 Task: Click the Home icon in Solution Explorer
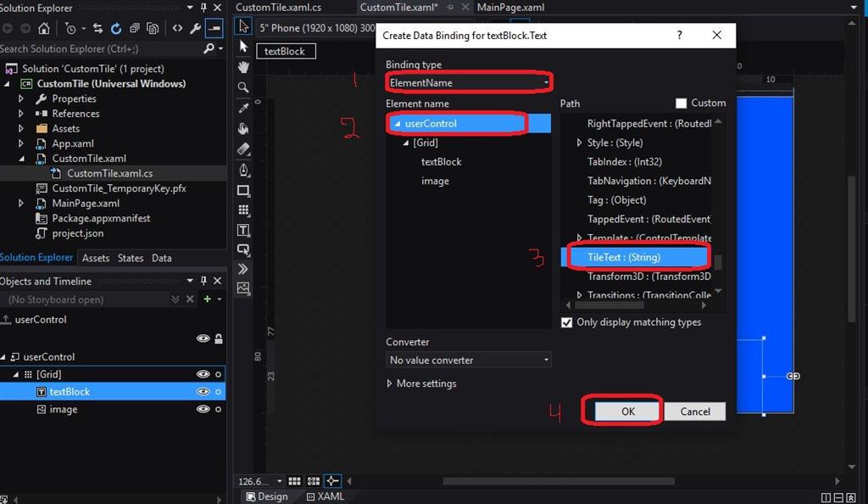click(44, 28)
